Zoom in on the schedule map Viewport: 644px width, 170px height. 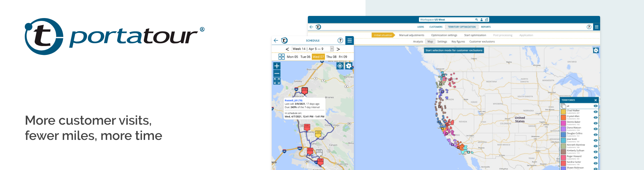click(x=277, y=66)
